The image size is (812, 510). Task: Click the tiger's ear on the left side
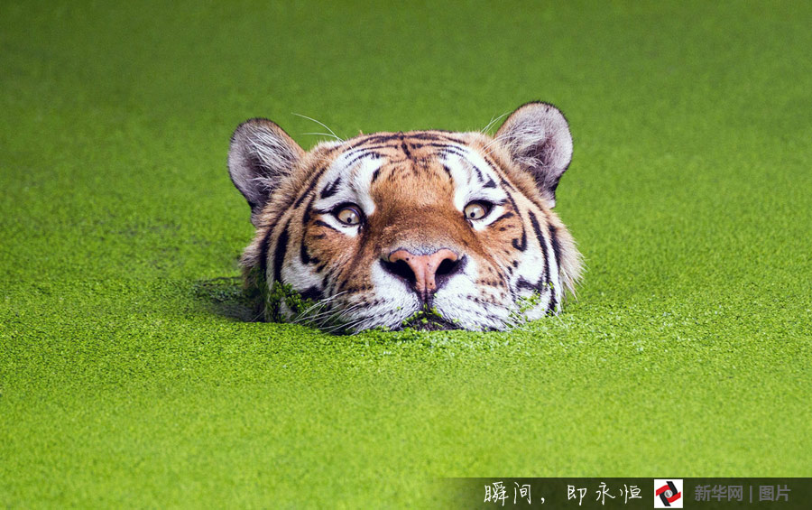(x=260, y=160)
